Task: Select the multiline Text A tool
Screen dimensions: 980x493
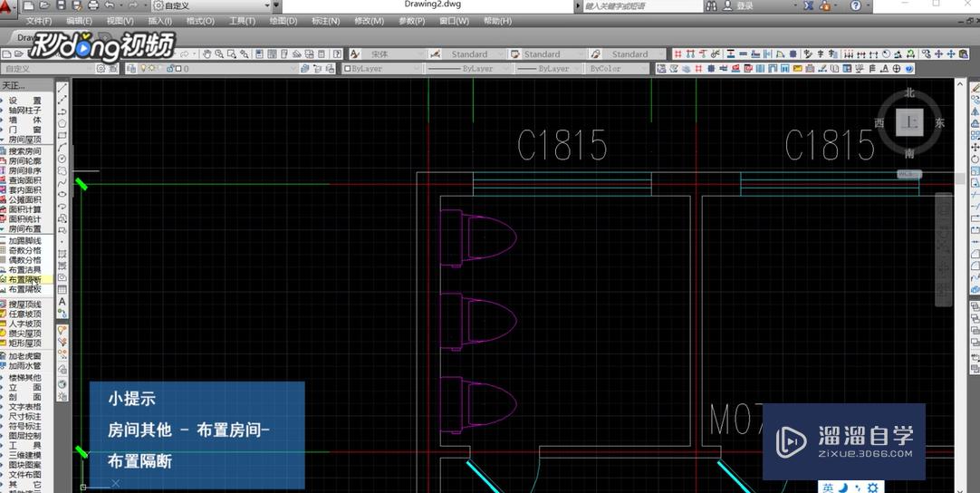Action: [x=62, y=302]
